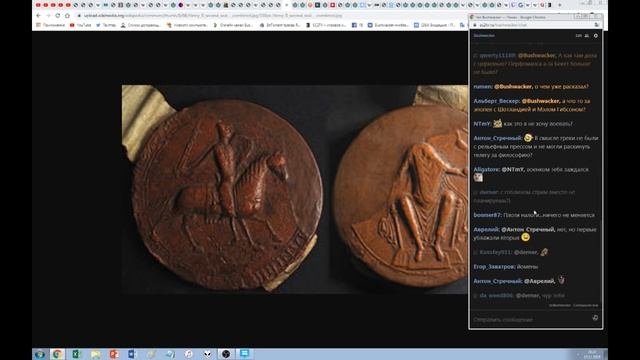Click the left wax seal with horseman
This screenshot has width=640, height=360.
(x=227, y=194)
